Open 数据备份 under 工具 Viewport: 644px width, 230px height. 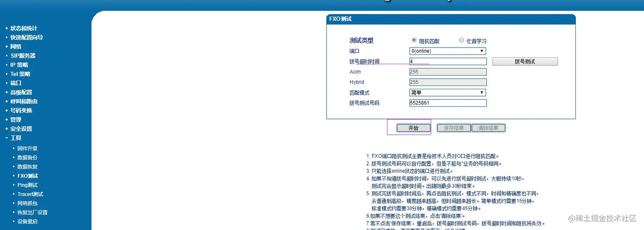click(x=27, y=158)
